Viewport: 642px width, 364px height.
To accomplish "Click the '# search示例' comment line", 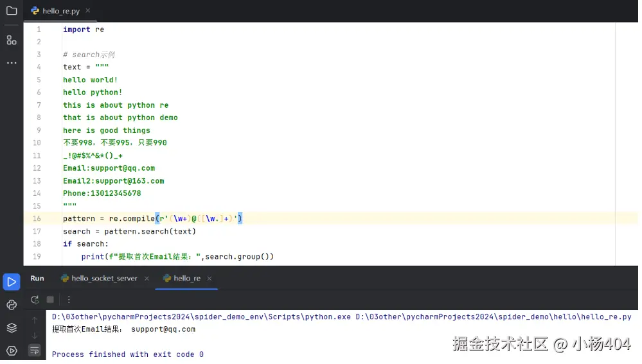I will (89, 55).
